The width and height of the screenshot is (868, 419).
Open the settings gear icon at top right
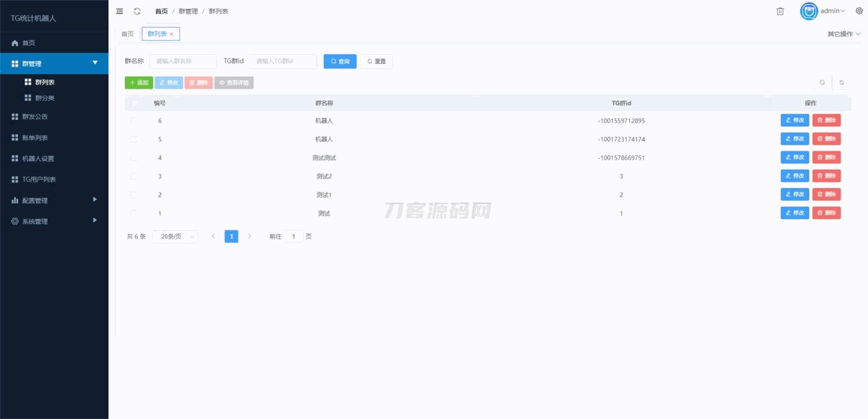859,11
